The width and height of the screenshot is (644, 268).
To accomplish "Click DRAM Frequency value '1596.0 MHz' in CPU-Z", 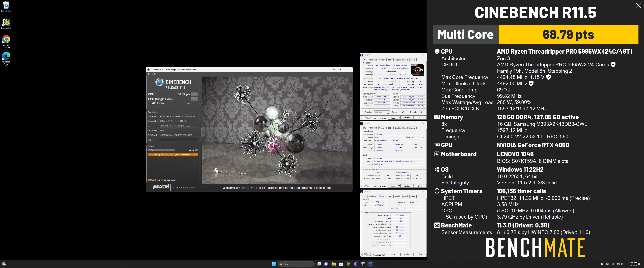I will pos(400,215).
